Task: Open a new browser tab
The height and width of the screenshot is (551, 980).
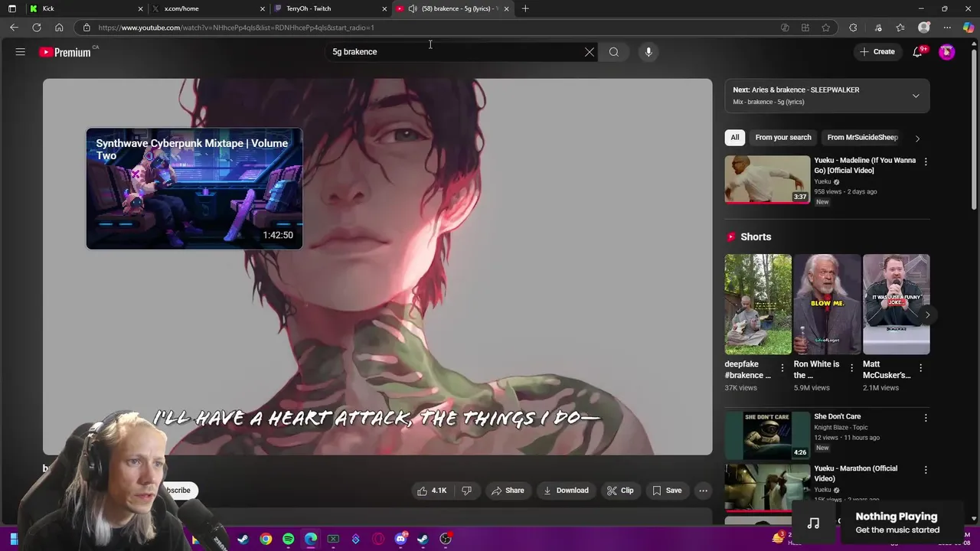Action: (525, 8)
